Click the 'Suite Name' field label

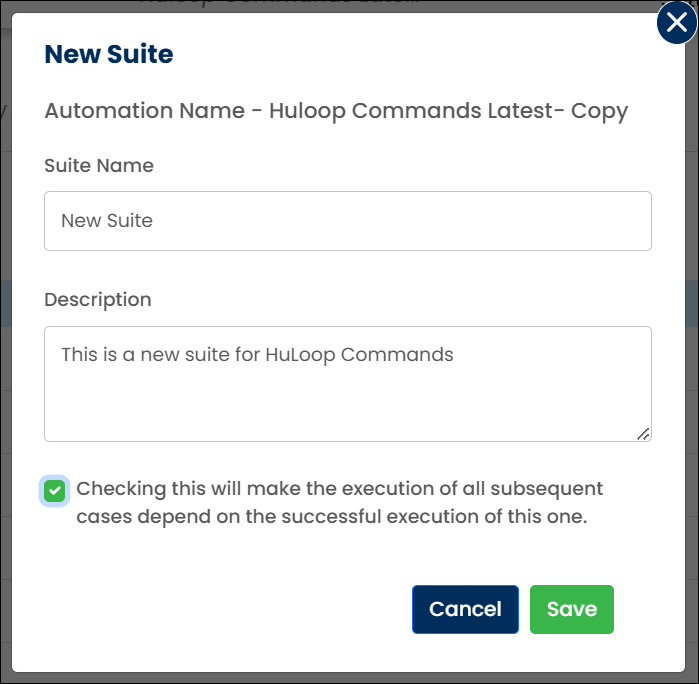tap(99, 165)
